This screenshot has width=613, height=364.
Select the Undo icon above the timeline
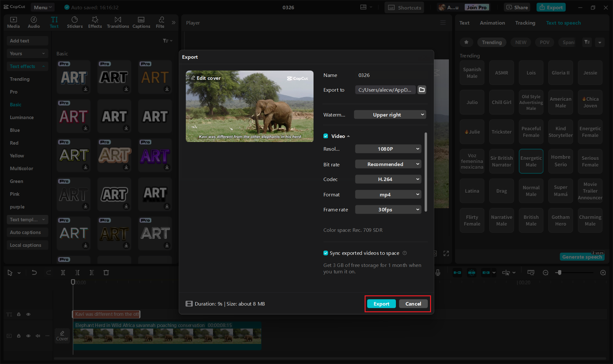click(x=34, y=272)
